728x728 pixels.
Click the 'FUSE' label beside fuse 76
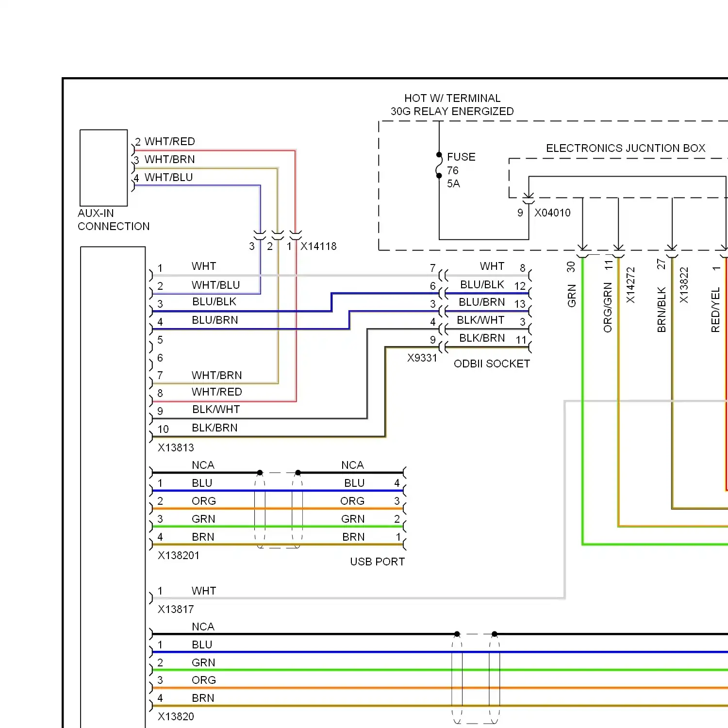(x=461, y=157)
